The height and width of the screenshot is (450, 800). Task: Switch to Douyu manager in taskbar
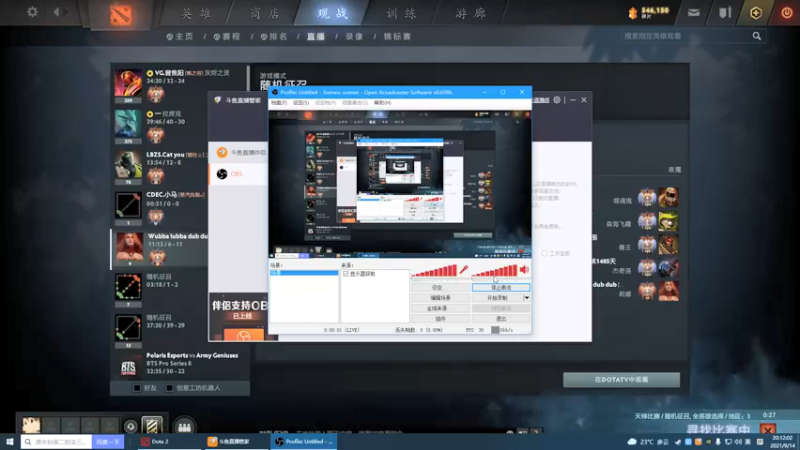point(237,441)
